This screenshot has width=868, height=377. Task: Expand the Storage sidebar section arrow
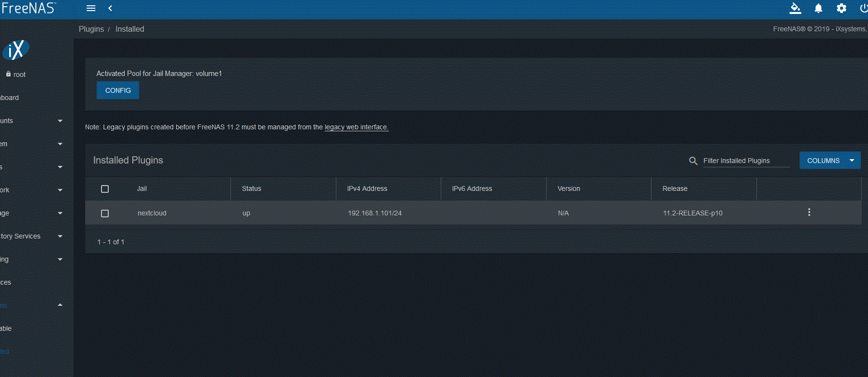(x=60, y=213)
